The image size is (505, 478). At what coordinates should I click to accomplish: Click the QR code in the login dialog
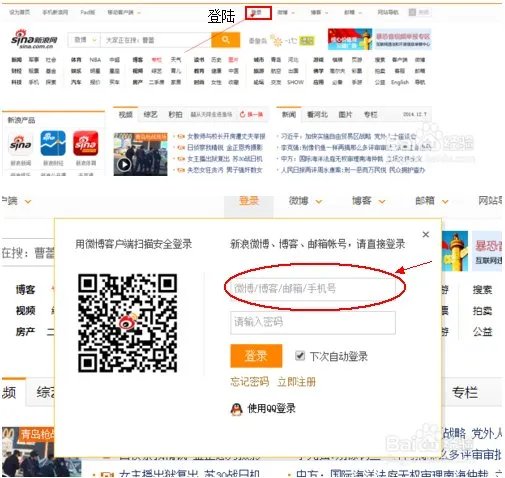tap(127, 323)
